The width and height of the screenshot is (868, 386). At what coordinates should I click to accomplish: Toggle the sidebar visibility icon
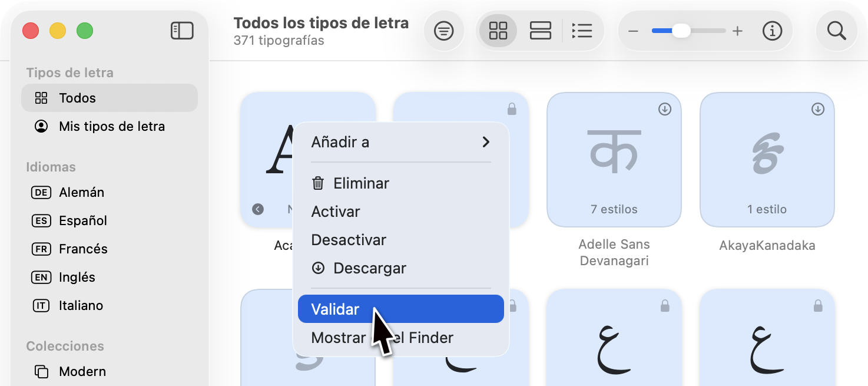point(182,31)
